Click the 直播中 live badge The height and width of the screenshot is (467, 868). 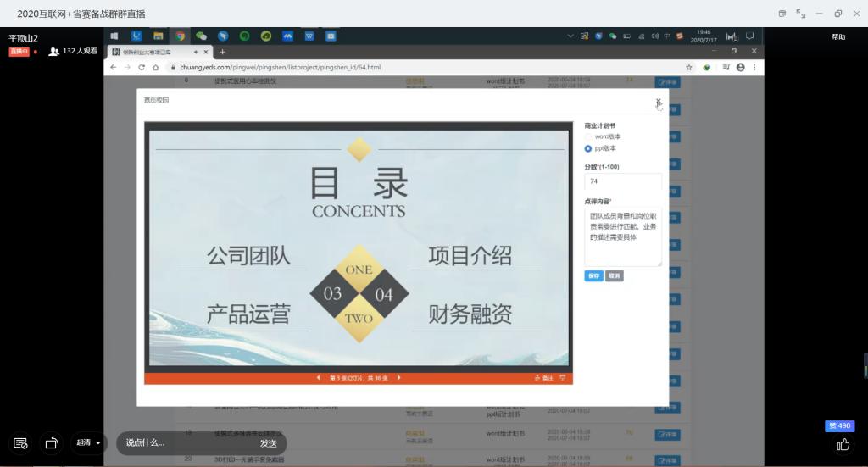point(19,52)
